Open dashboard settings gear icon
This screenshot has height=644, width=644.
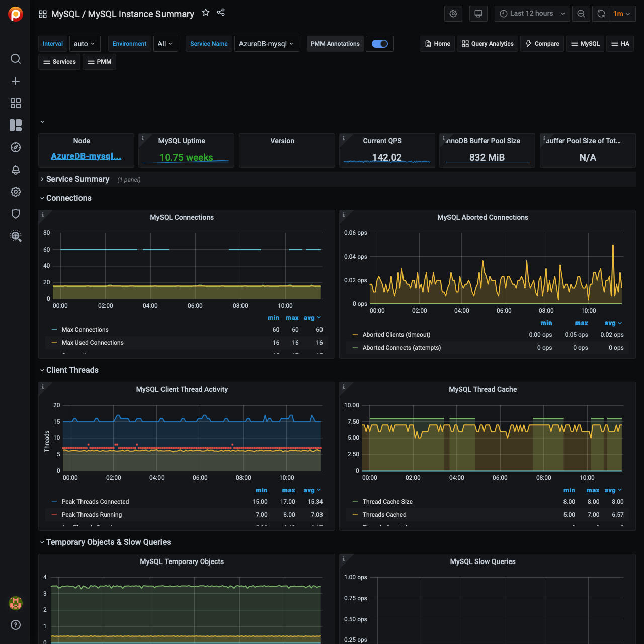[453, 14]
